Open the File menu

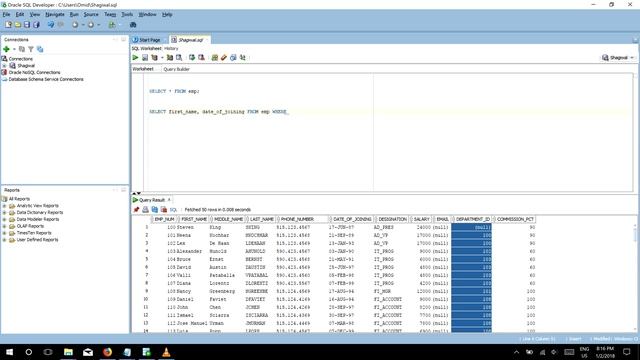[7, 14]
